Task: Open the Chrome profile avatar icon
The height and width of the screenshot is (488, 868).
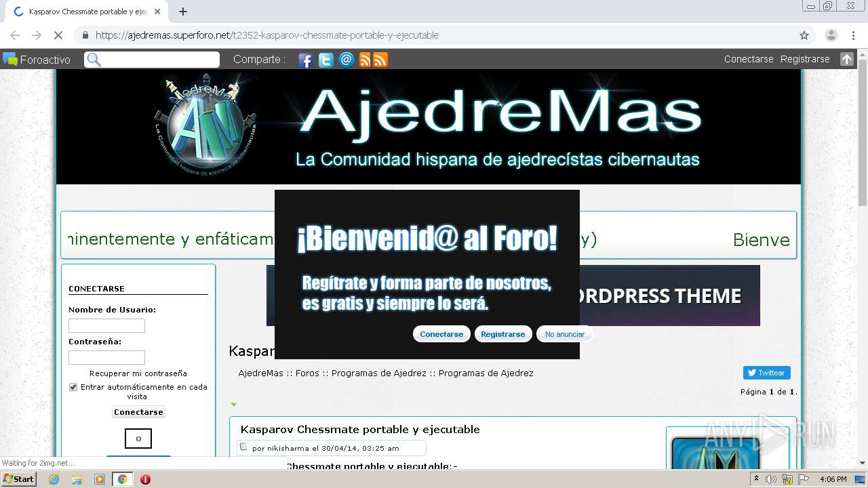Action: pos(831,35)
